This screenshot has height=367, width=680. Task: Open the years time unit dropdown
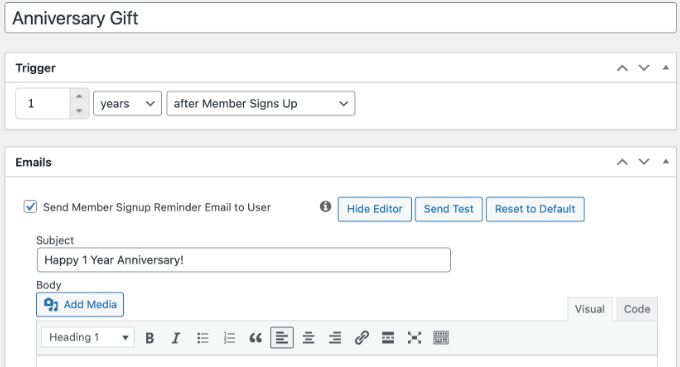click(x=127, y=103)
